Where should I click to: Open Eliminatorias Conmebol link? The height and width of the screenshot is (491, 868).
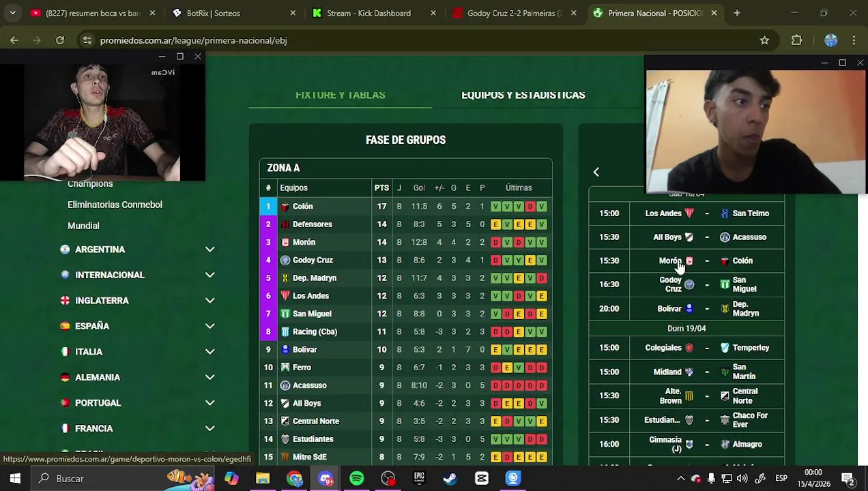tap(115, 205)
